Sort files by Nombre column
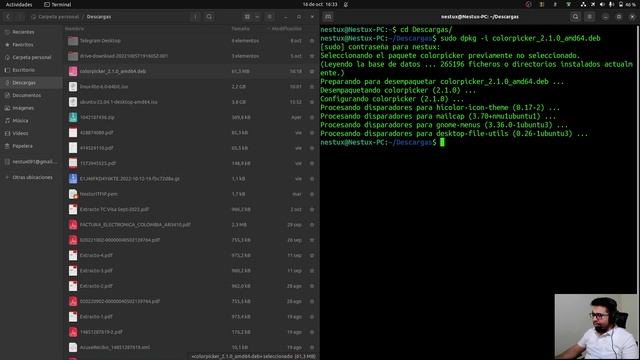This screenshot has width=640, height=360. [x=74, y=29]
